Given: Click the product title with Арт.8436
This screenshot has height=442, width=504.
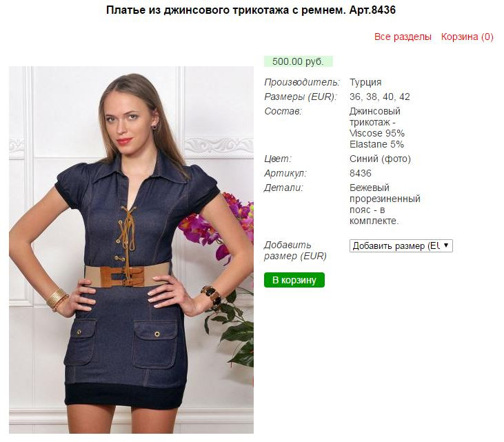Looking at the screenshot, I should click(x=251, y=10).
